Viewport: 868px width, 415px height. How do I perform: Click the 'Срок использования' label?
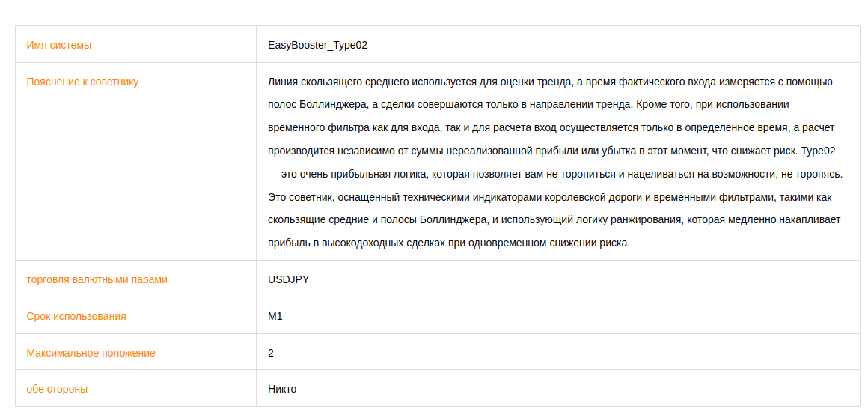coord(76,316)
